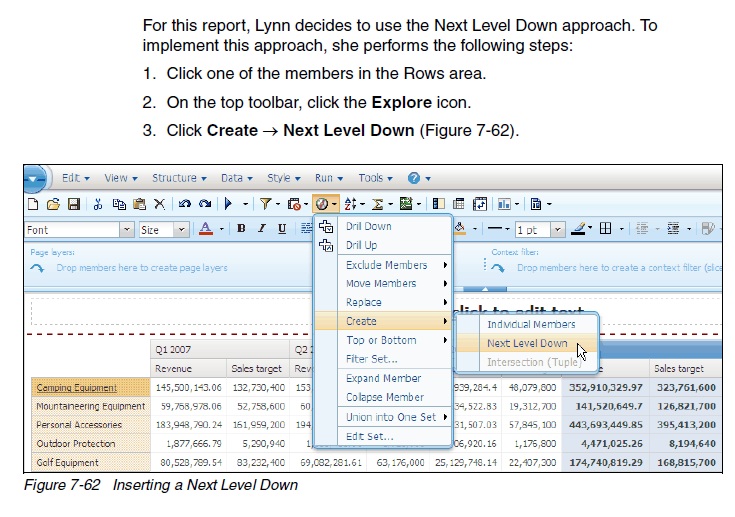The height and width of the screenshot is (517, 735).
Task: Expand the arrow next to the Run icon
Action: point(245,204)
